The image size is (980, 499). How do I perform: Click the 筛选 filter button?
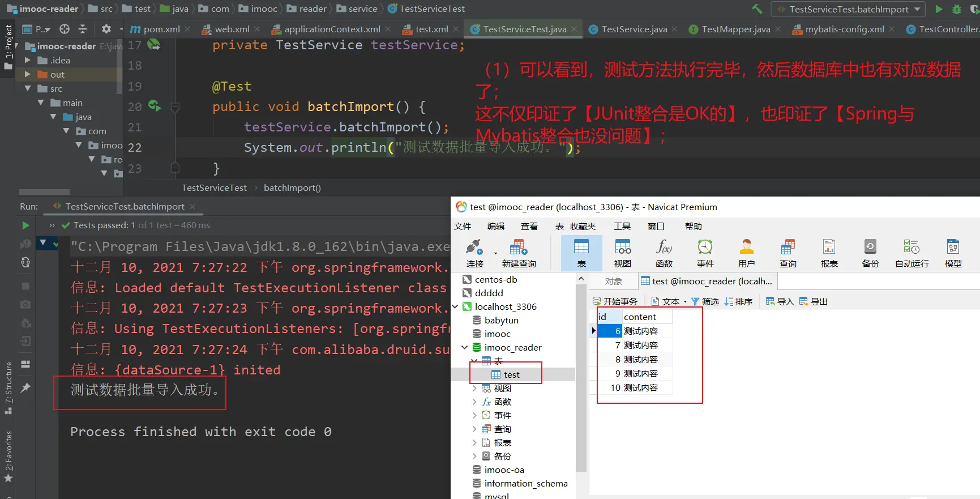(x=705, y=301)
